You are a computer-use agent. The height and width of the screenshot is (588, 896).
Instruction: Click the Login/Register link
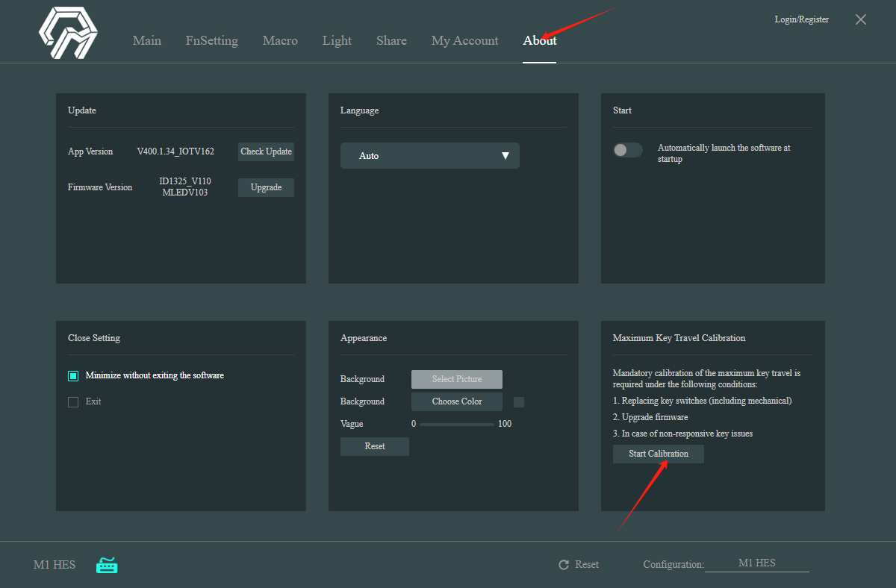click(801, 19)
